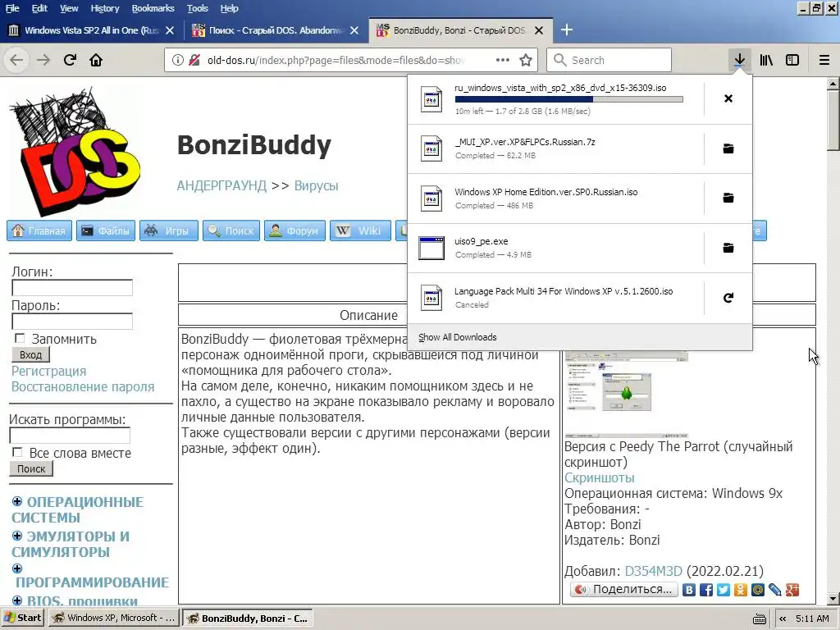Viewport: 840px width, 630px height.
Task: Open the Вирусы breadcrumb link
Action: coord(316,186)
